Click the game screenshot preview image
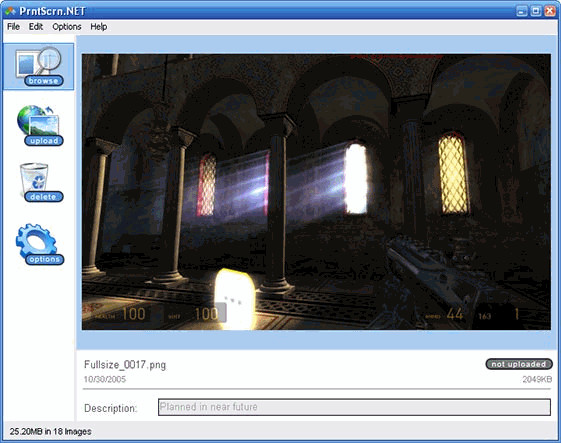Screen dimensions: 561x443 (x=316, y=192)
